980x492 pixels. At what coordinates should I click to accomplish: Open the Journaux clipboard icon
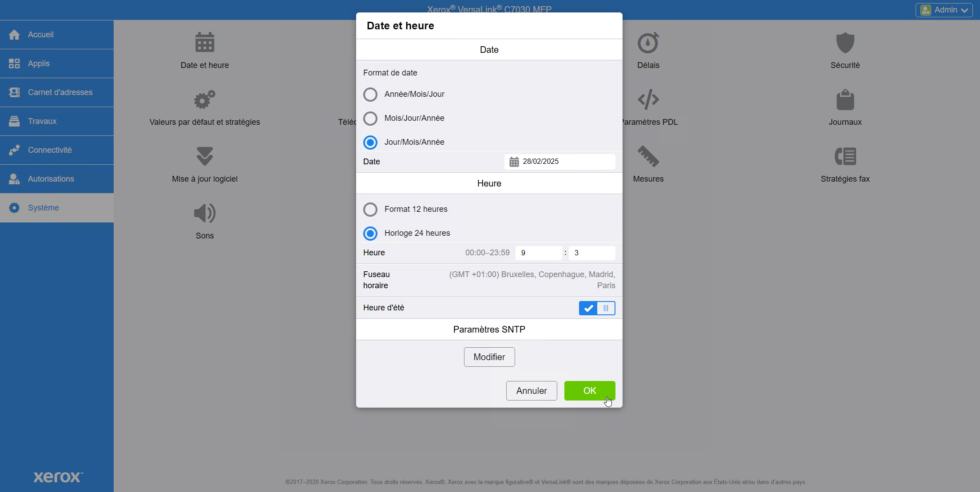tap(845, 100)
